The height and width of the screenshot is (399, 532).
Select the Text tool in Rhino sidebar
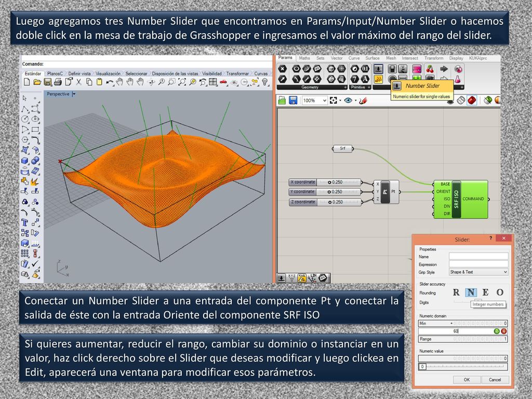[24, 222]
